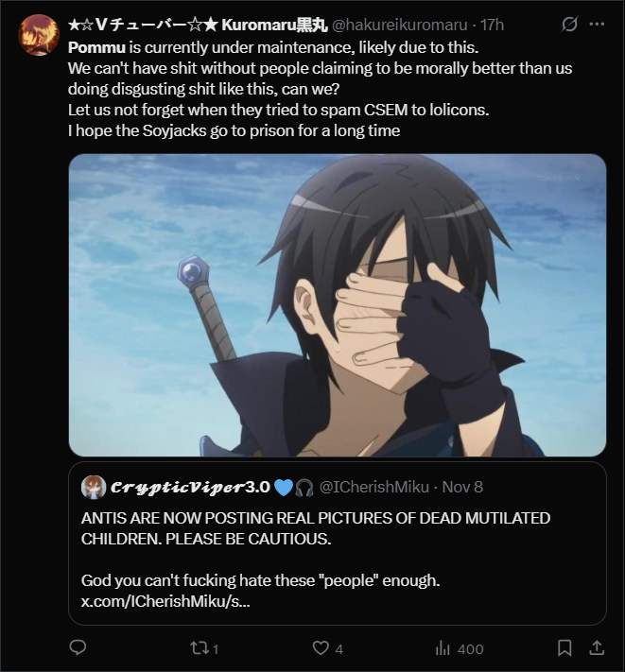Image resolution: width=625 pixels, height=672 pixels.
Task: Click the bold Pommu link
Action: [94, 46]
